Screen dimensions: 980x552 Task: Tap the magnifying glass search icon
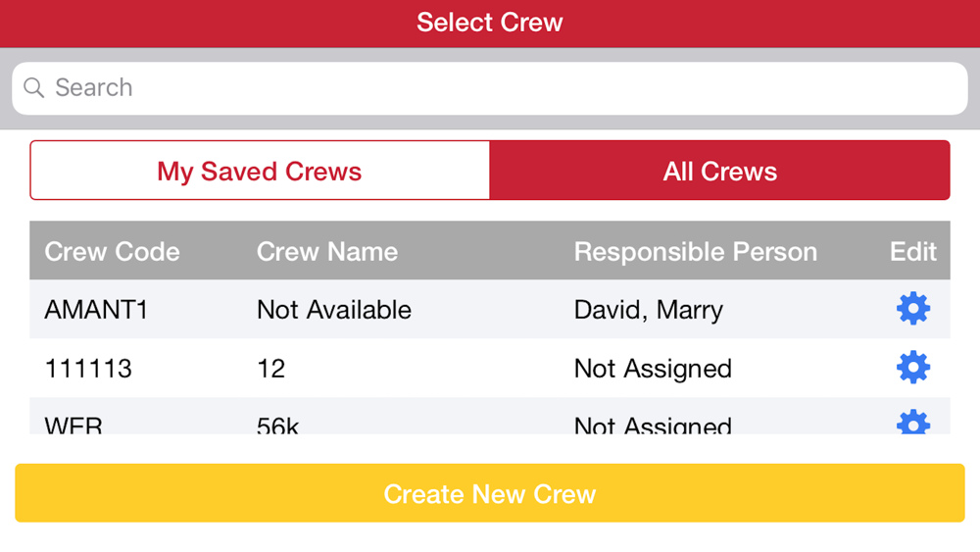pos(33,88)
